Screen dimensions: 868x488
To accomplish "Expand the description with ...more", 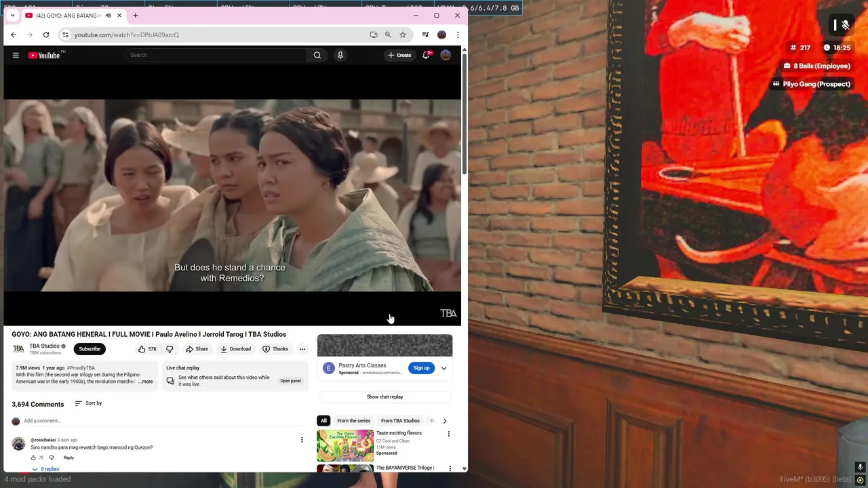I will click(146, 382).
